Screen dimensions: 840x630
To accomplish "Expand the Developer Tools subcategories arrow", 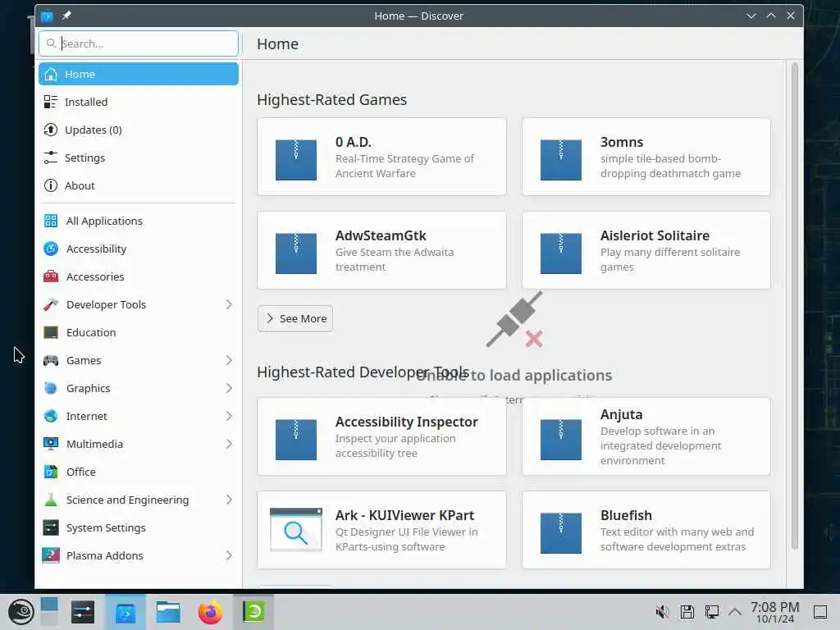I will pos(229,304).
